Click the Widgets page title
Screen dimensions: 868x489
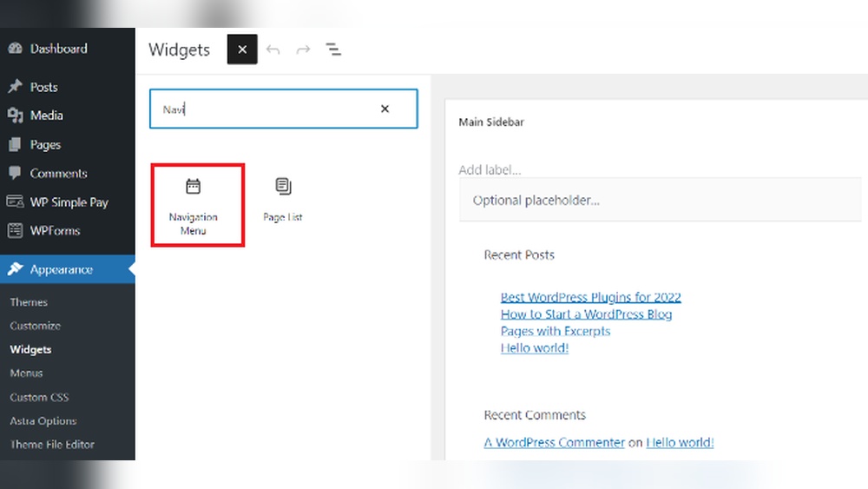click(180, 50)
